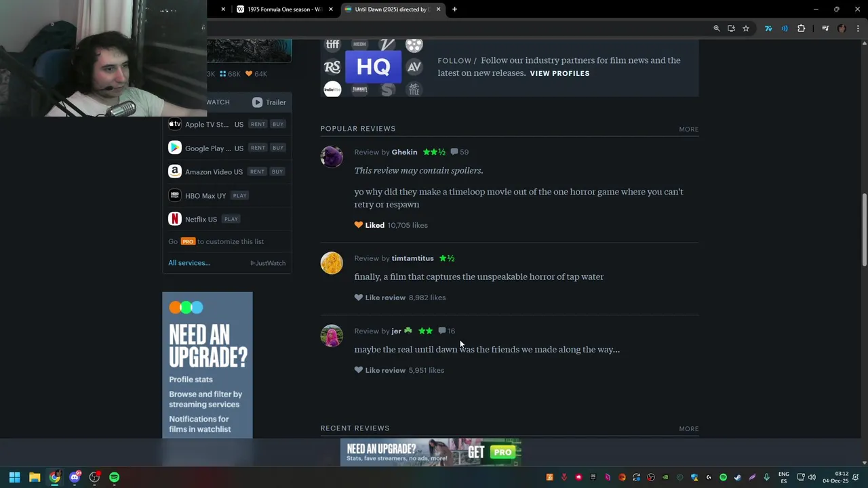868x488 pixels.
Task: Open Chrome three-dot menu
Action: (858, 28)
